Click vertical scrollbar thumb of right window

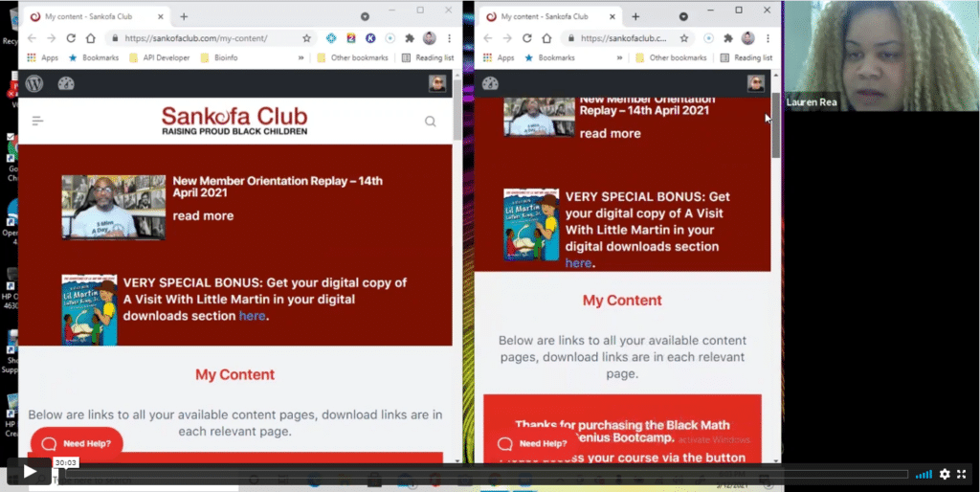[776, 125]
